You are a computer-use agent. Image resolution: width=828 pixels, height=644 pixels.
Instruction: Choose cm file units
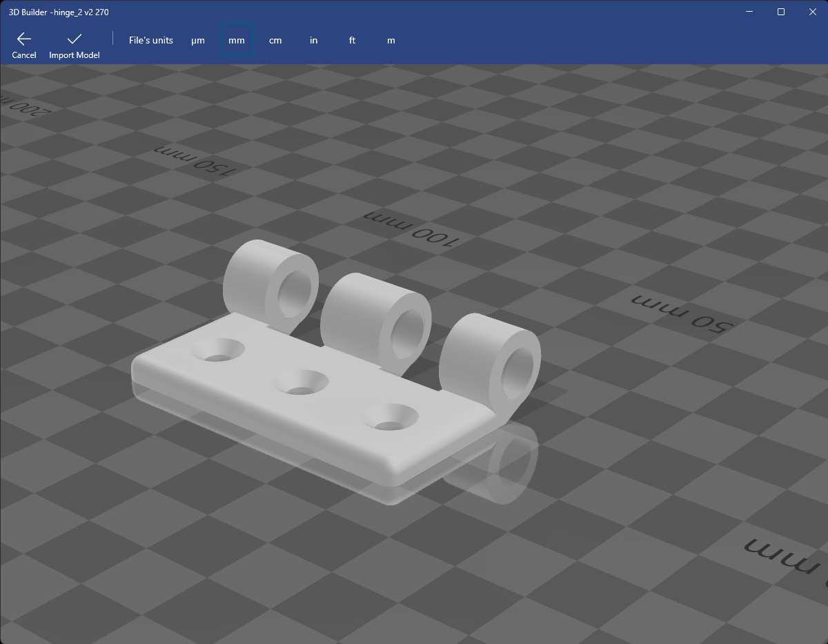275,40
